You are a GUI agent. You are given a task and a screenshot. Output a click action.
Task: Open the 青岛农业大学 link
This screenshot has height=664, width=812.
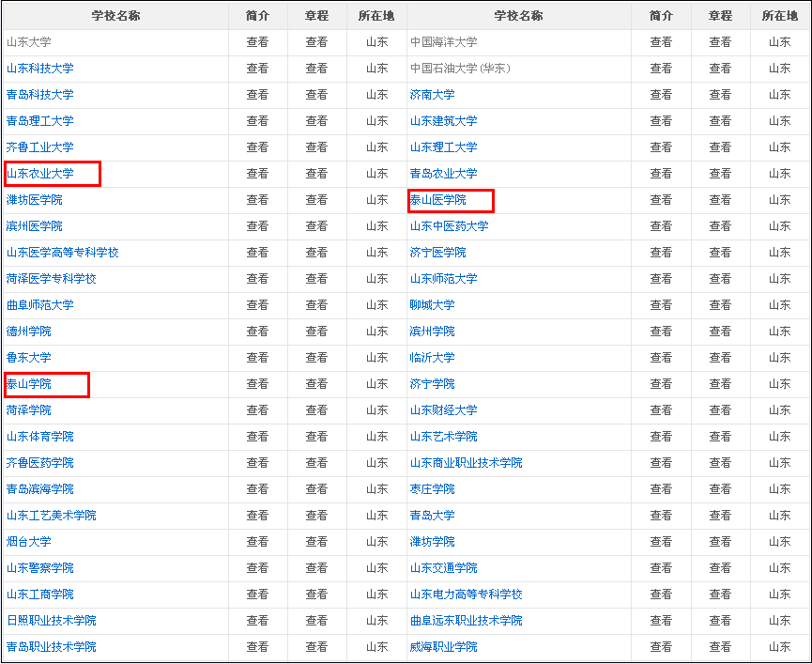(x=444, y=174)
